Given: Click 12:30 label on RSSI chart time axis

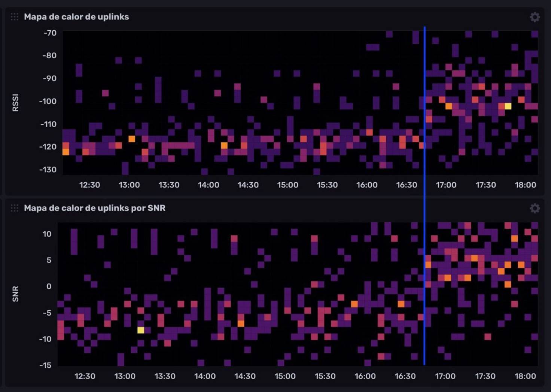Looking at the screenshot, I should coord(90,185).
